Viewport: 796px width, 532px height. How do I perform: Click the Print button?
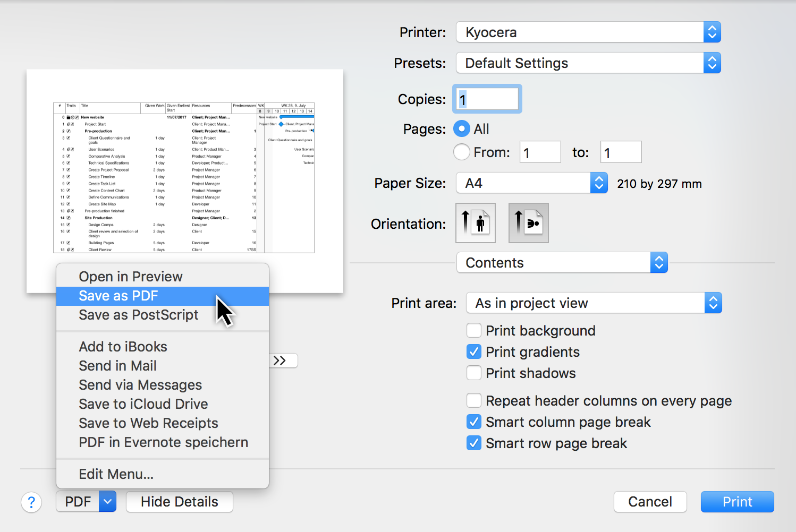(737, 502)
